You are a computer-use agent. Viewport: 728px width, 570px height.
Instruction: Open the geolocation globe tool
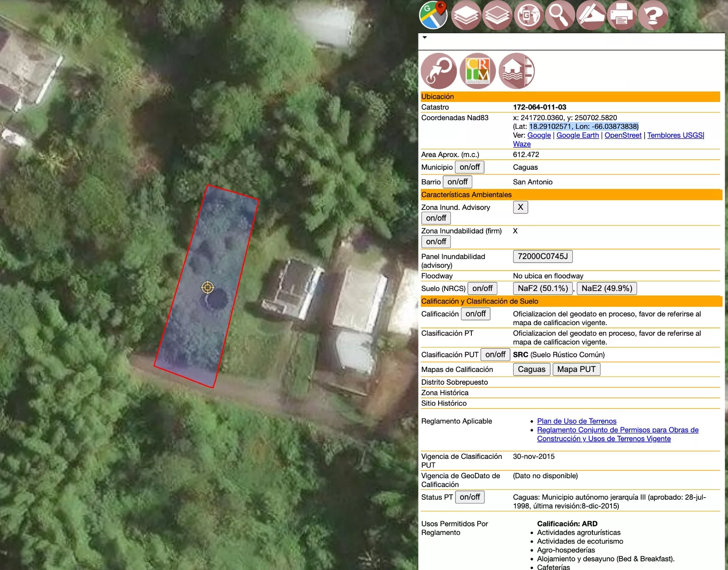pyautogui.click(x=529, y=15)
